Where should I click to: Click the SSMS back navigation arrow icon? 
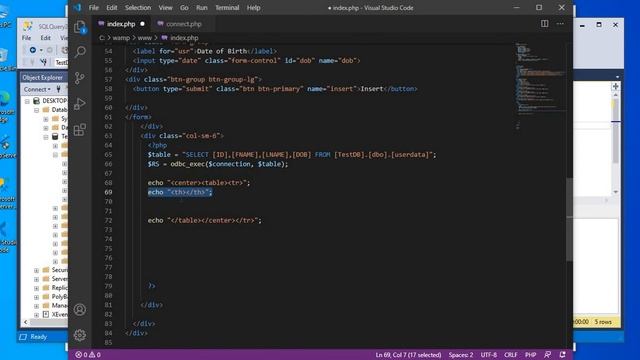pyautogui.click(x=33, y=50)
